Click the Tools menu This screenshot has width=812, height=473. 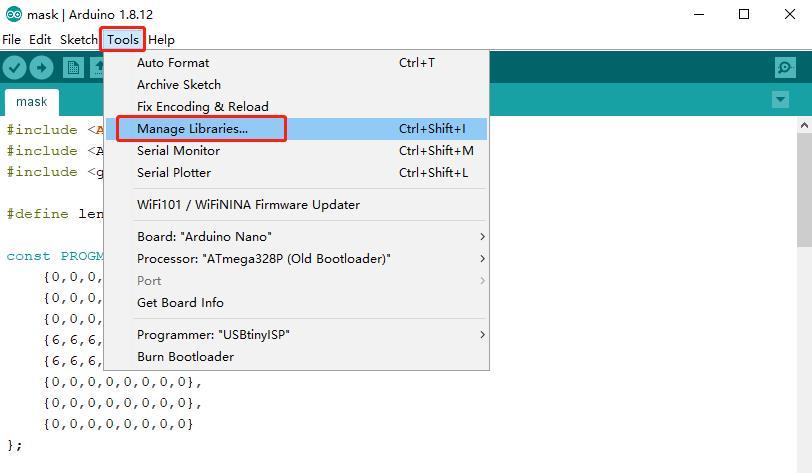(123, 40)
